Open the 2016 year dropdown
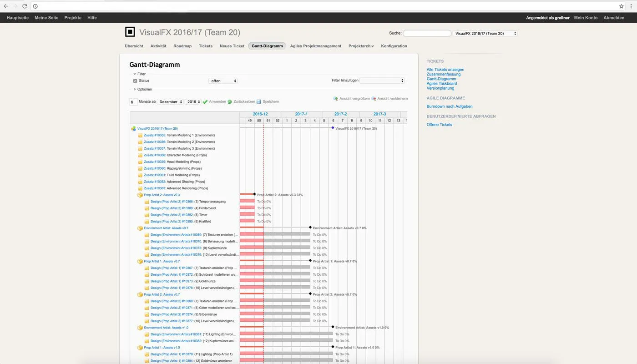The height and width of the screenshot is (364, 637). [x=193, y=102]
